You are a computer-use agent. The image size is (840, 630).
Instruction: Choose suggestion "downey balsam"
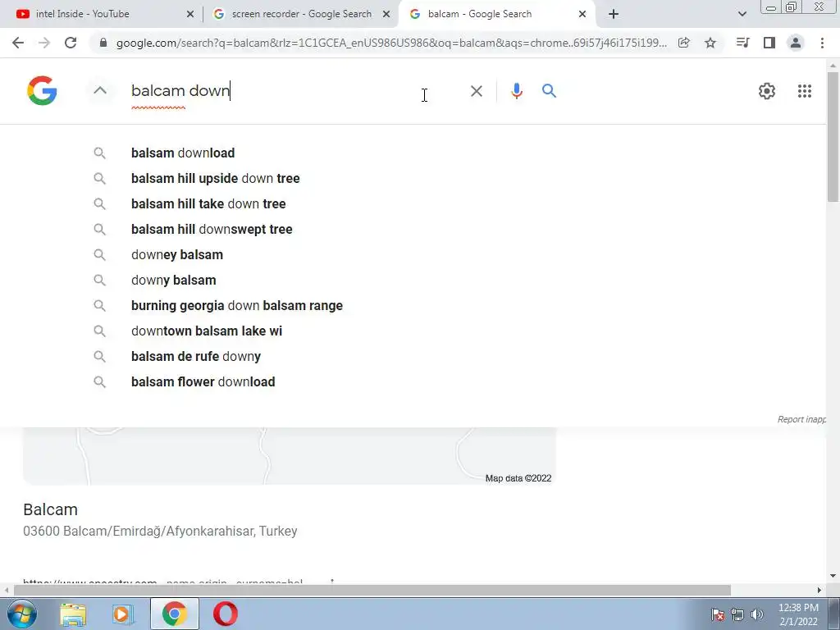(x=177, y=255)
